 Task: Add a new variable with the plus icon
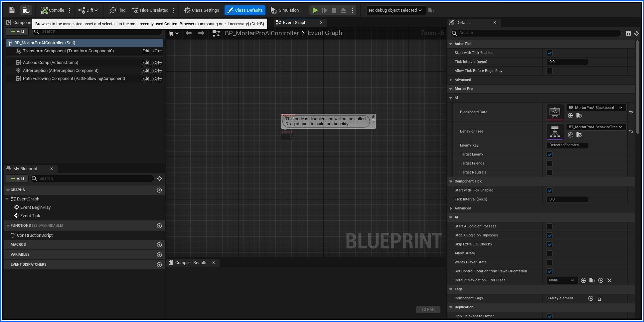159,255
